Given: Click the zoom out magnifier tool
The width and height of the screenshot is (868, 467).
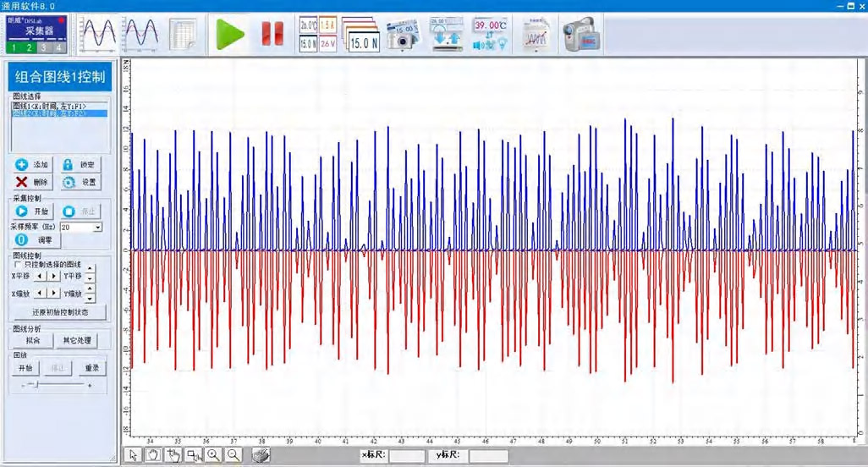Looking at the screenshot, I should [234, 455].
